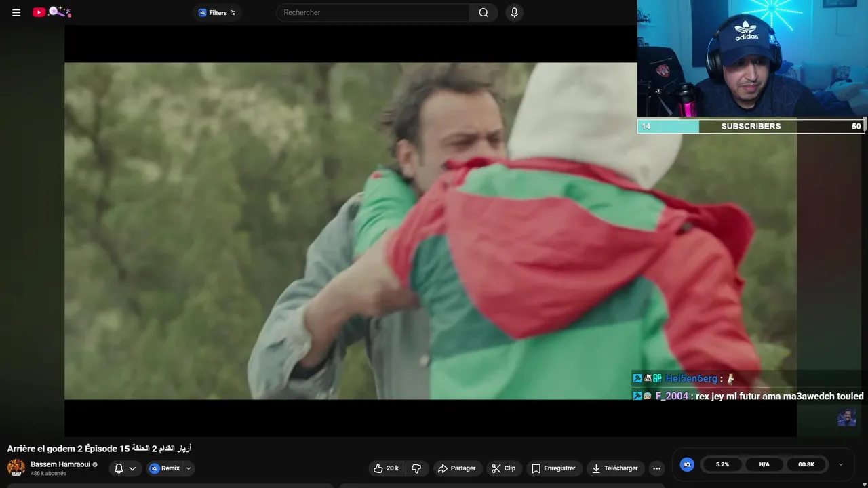Expand the IQ stats panel chevron
868x488 pixels.
pos(841,464)
